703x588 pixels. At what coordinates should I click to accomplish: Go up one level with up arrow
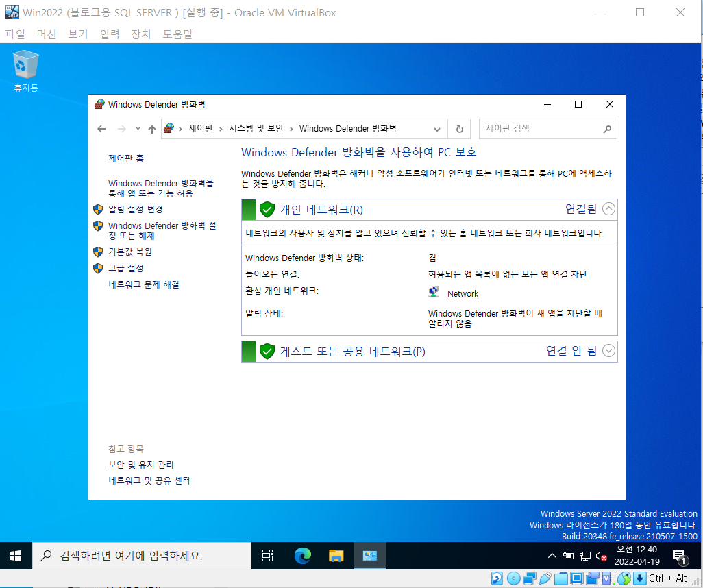point(152,129)
